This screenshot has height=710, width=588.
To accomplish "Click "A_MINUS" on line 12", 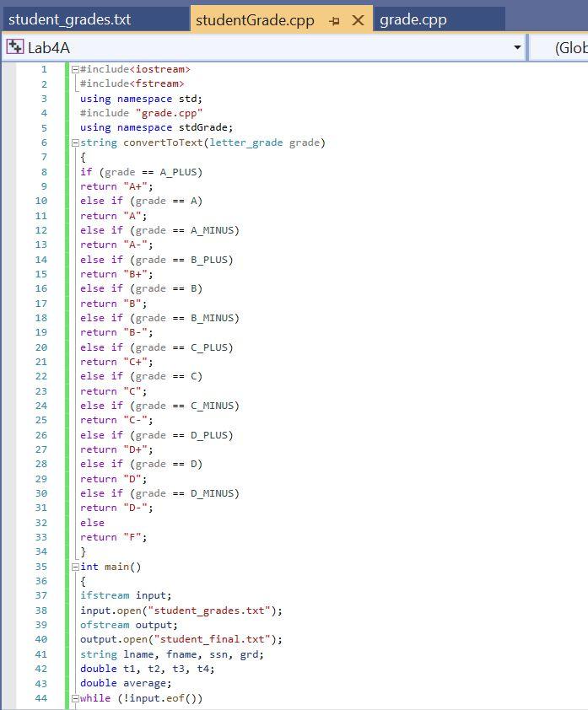I will click(x=212, y=230).
